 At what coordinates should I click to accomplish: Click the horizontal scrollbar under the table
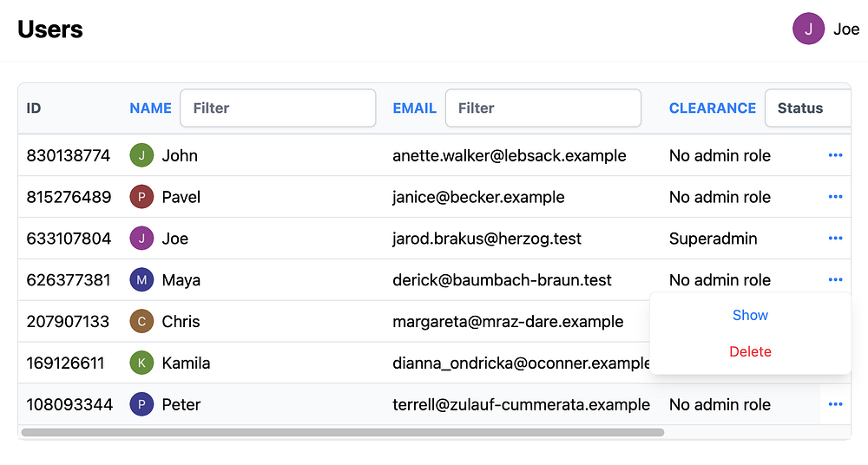[342, 432]
